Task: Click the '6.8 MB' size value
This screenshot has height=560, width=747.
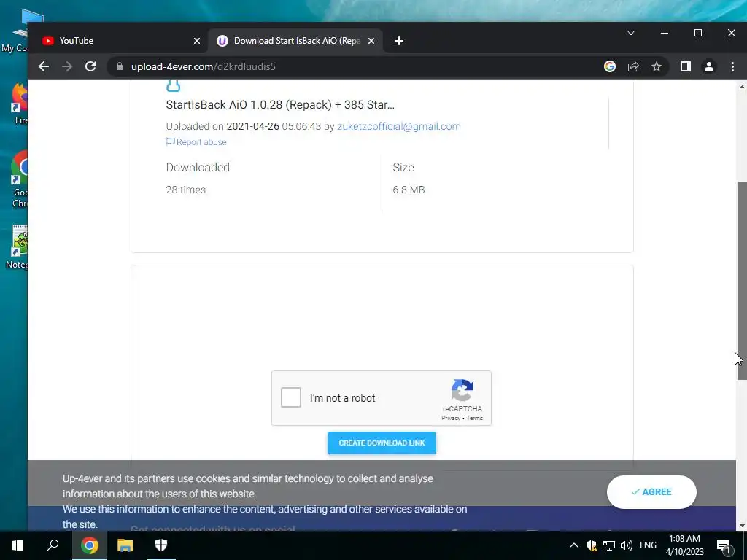Action: [x=409, y=190]
